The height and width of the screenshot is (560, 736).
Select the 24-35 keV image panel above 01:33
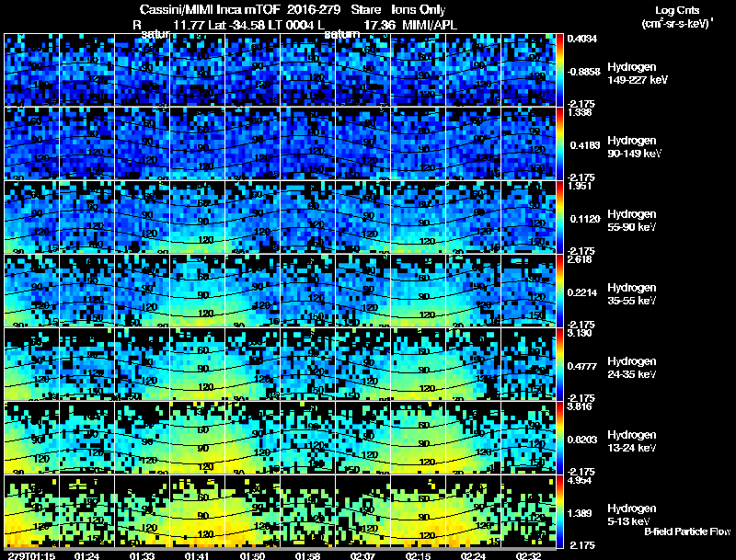coord(143,364)
